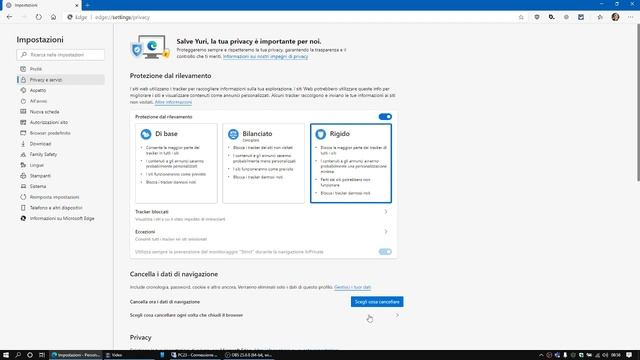Viewport: 640px width, 360px height.
Task: Close the Impostazioni tab
Action: (x=76, y=5)
